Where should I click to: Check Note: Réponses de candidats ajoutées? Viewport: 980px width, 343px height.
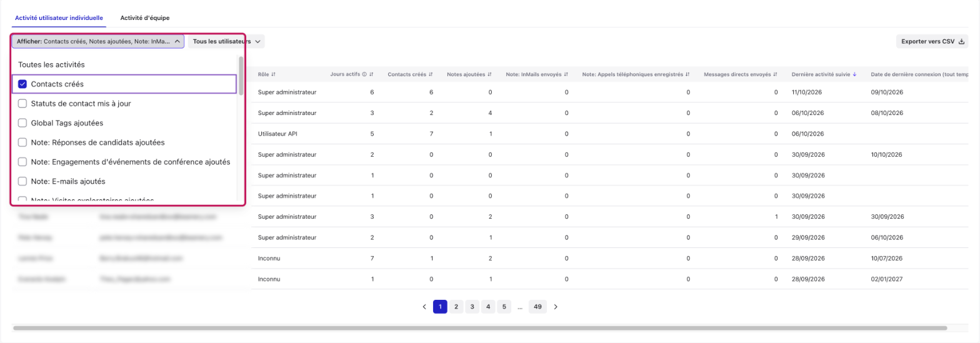click(x=22, y=142)
